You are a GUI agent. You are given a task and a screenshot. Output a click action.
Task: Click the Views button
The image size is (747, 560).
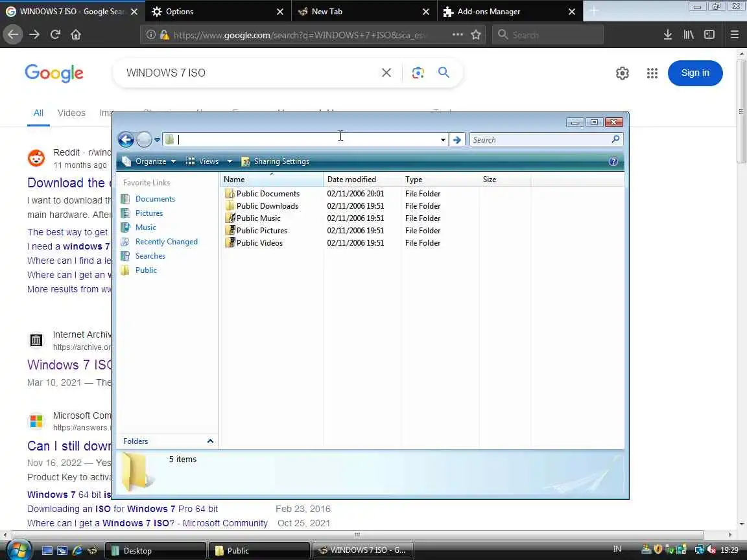[x=202, y=161]
